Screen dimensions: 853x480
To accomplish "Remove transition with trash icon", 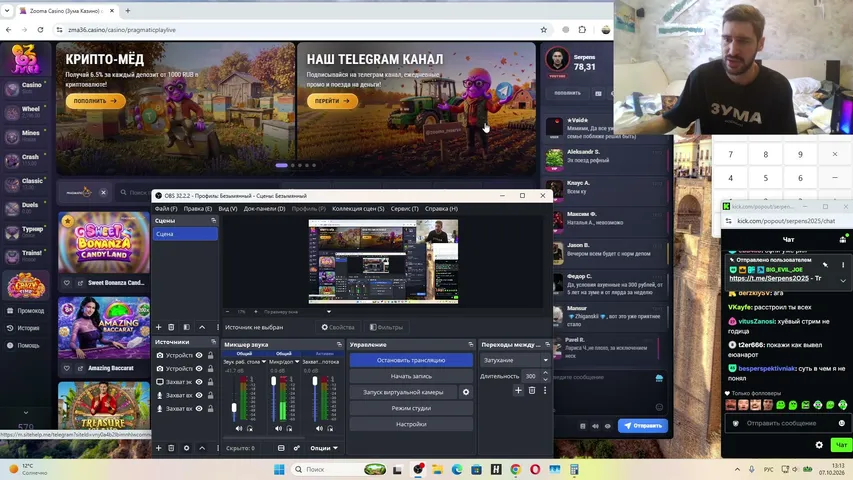I will [x=532, y=390].
